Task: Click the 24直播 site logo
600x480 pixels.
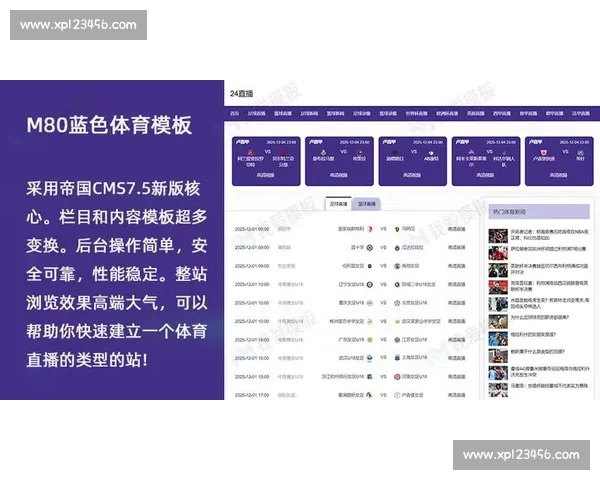Action: point(241,93)
